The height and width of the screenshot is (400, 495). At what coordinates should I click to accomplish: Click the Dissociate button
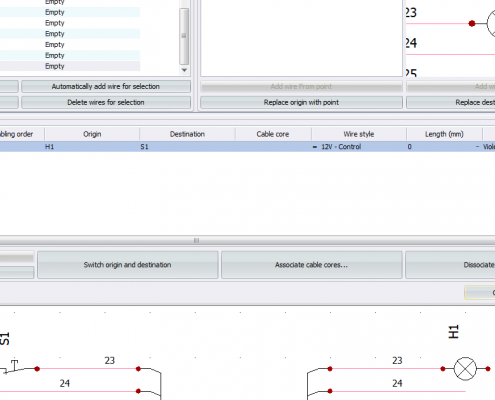click(450, 265)
